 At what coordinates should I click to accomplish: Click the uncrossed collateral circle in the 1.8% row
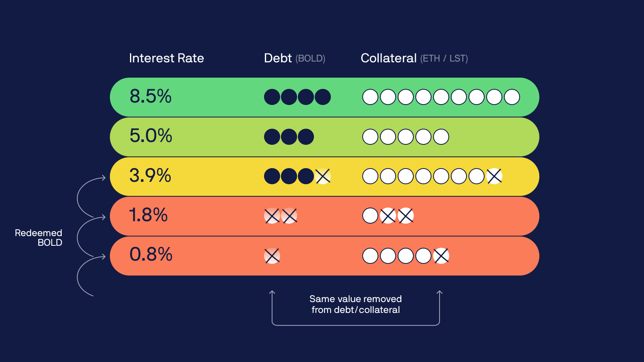[370, 216]
